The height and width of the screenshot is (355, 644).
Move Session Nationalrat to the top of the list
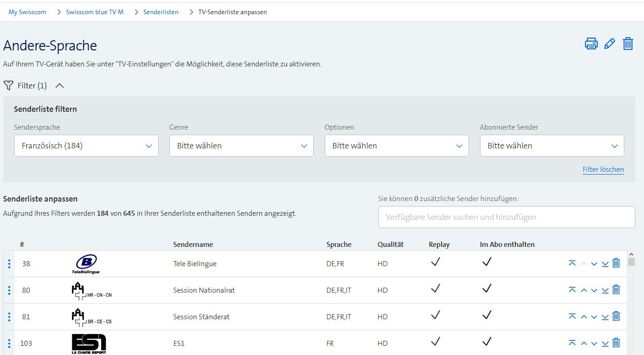(x=572, y=290)
